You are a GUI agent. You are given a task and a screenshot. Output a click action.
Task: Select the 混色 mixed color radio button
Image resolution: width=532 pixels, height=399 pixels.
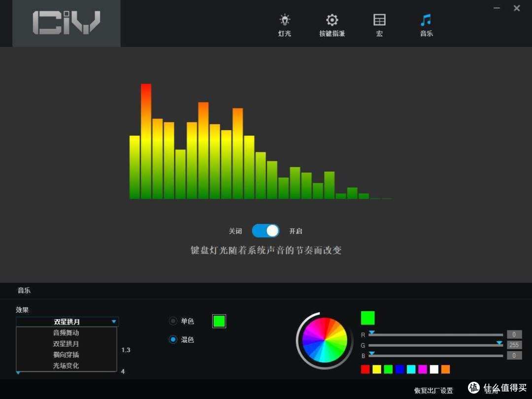coord(173,339)
